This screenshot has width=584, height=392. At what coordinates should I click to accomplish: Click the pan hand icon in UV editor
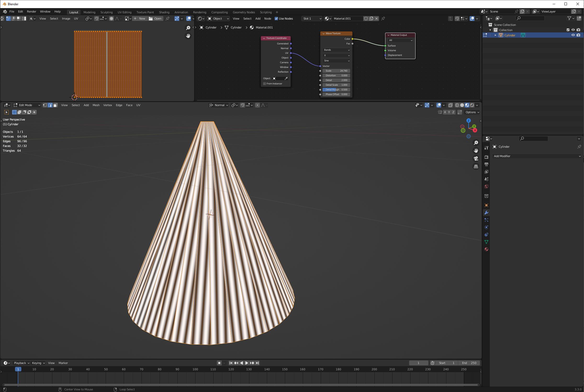point(188,36)
